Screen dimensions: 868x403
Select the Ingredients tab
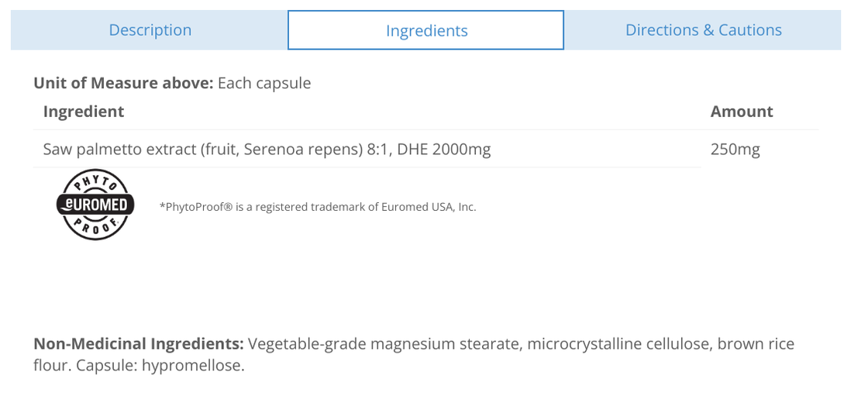(x=426, y=31)
